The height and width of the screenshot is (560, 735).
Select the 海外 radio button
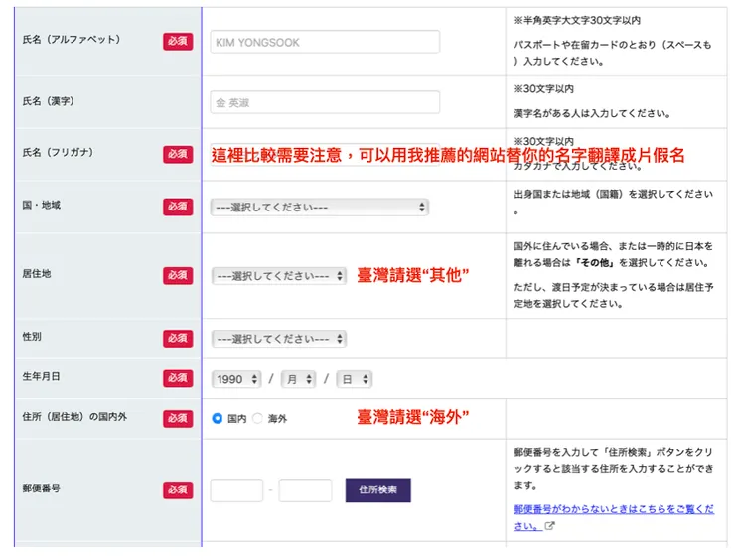tap(257, 418)
